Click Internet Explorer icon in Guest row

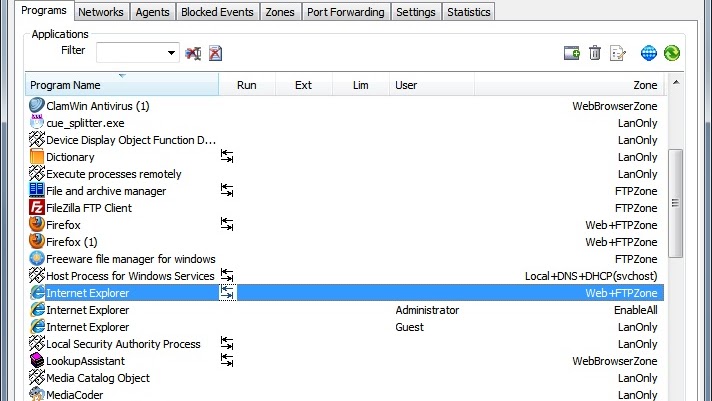click(x=37, y=327)
